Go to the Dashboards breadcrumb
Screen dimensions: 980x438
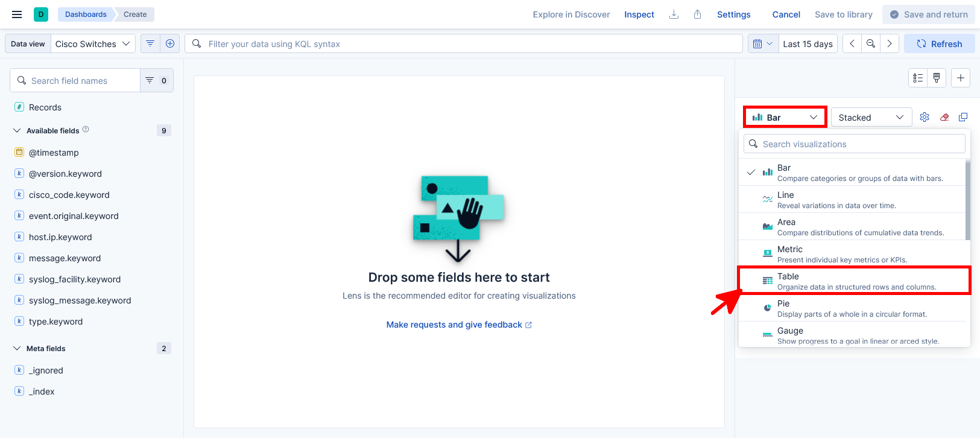click(x=86, y=14)
